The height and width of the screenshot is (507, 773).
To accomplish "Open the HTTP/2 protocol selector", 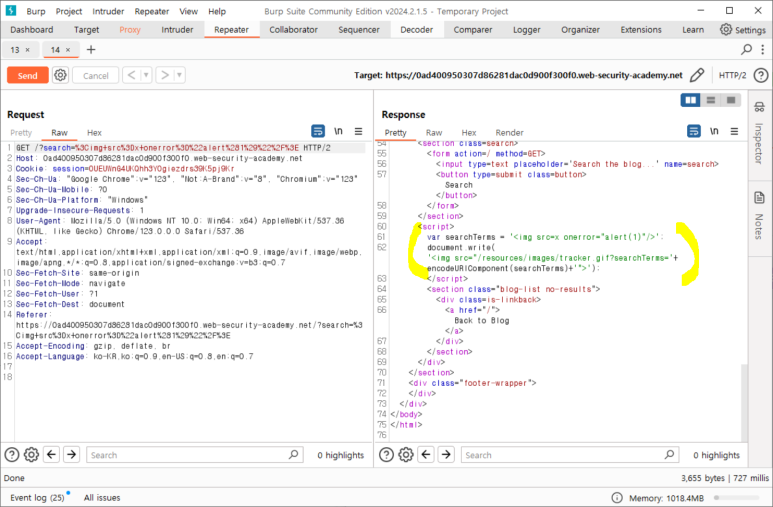I will [x=732, y=75].
